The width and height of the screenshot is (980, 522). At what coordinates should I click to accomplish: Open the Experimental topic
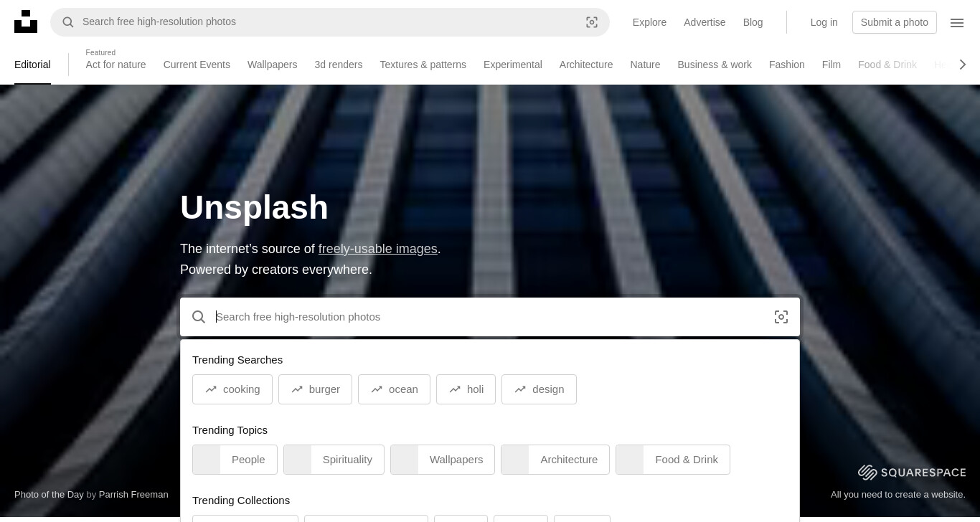(x=512, y=65)
